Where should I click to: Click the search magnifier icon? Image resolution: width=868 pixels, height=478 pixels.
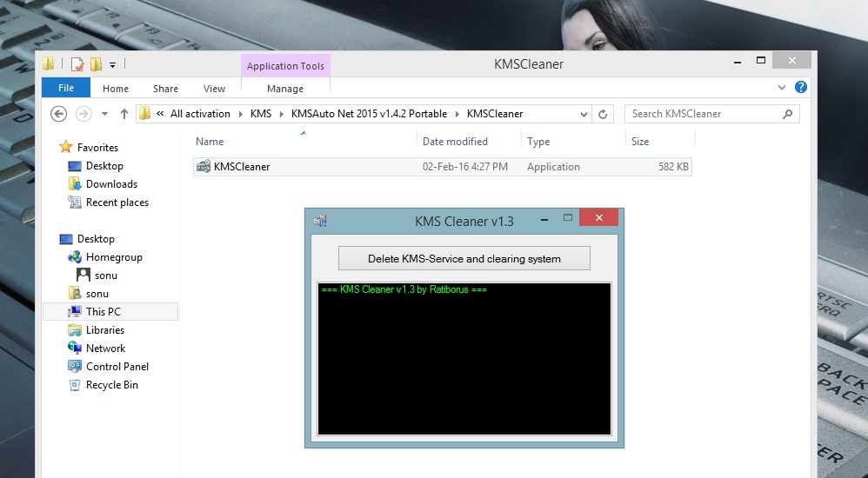pos(787,114)
